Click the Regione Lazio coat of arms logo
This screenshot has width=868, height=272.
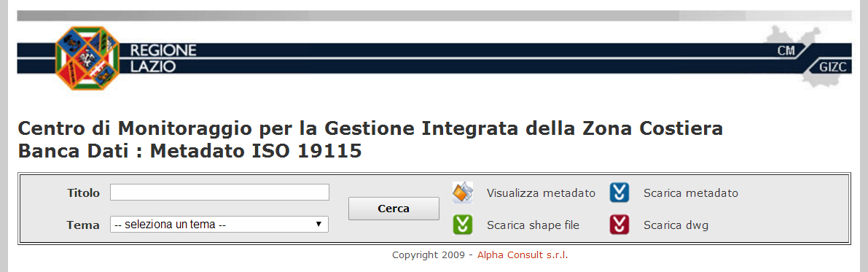(87, 58)
